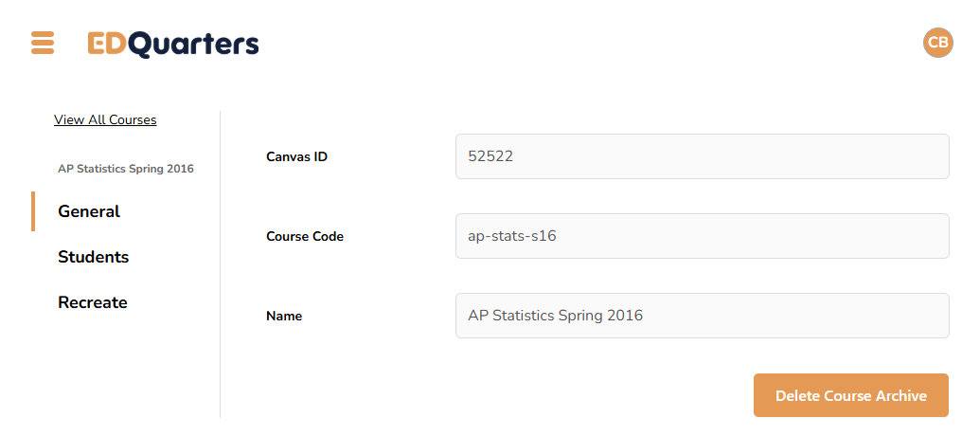The height and width of the screenshot is (436, 980).
Task: Click the AP Statistics Spring 2016 text in Name field
Action: (555, 316)
